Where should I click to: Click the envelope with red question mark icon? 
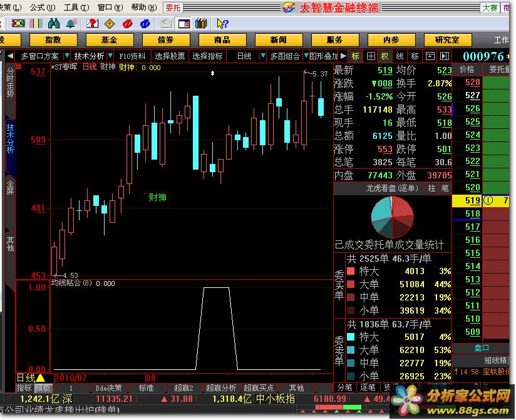coord(92,23)
